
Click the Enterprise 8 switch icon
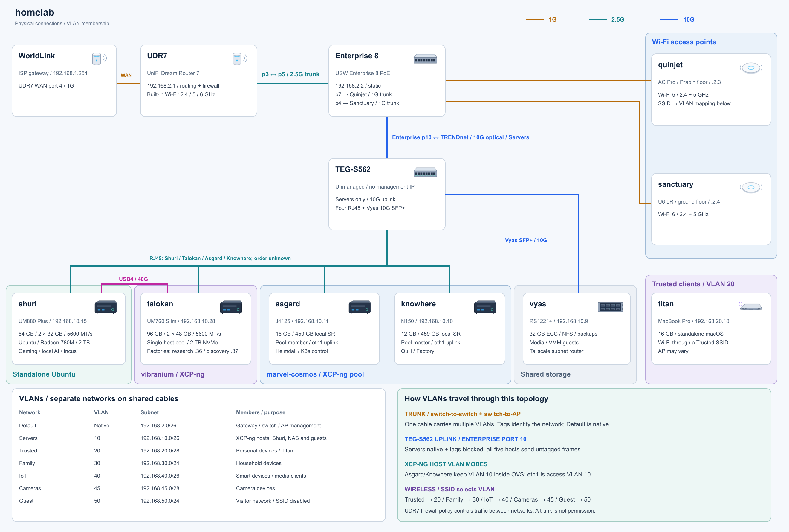[425, 59]
